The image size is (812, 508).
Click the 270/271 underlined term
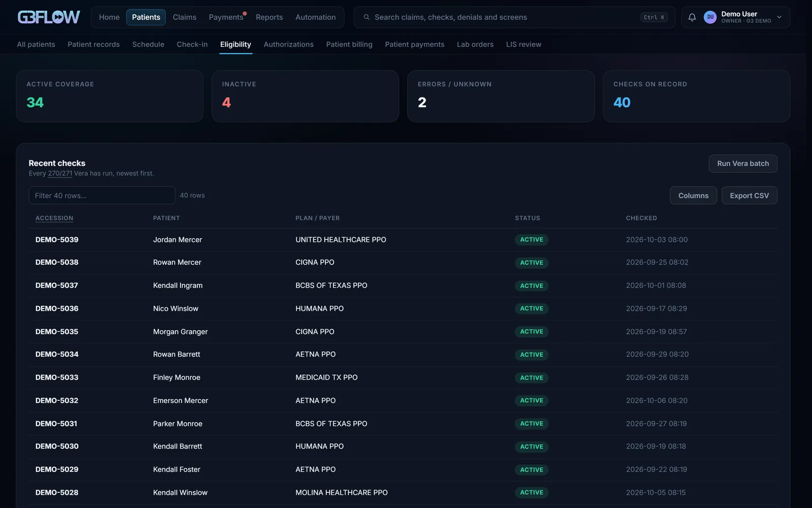60,174
